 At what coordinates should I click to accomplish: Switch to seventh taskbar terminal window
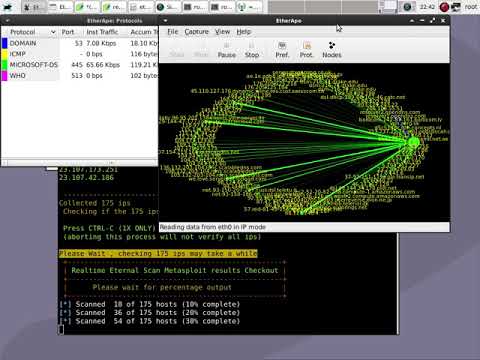pos(195,7)
